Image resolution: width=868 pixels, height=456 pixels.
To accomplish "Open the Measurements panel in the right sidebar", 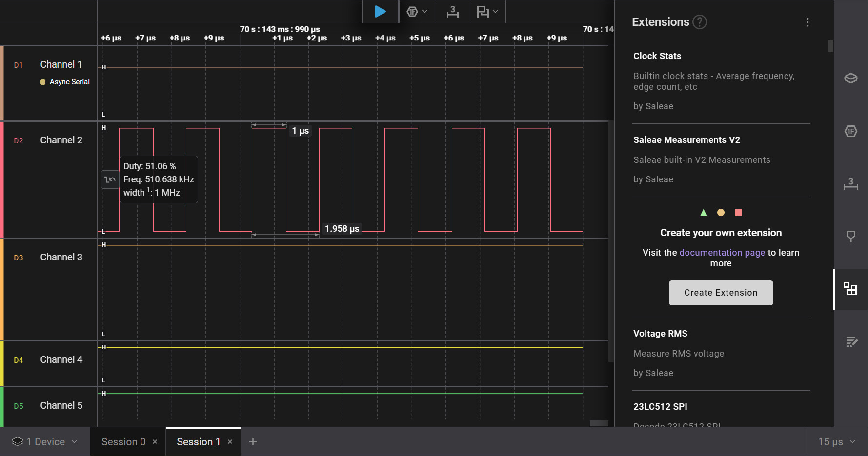I will tap(850, 184).
